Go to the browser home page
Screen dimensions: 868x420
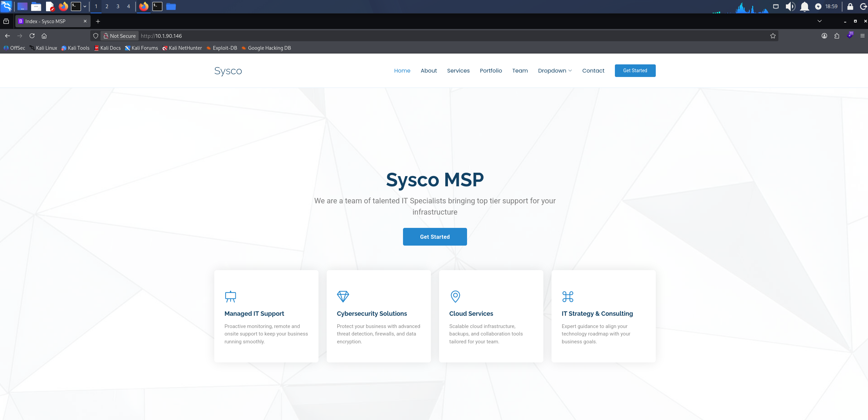(44, 36)
